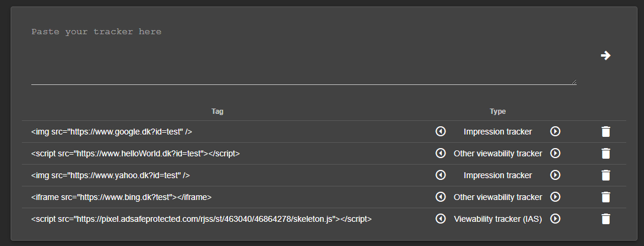Select previous type for bing.dk iframe
The height and width of the screenshot is (246, 644).
[440, 197]
